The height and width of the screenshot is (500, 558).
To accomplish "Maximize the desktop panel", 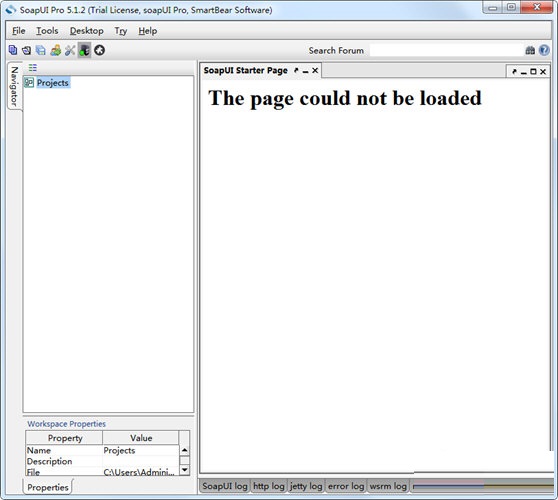I will (533, 72).
